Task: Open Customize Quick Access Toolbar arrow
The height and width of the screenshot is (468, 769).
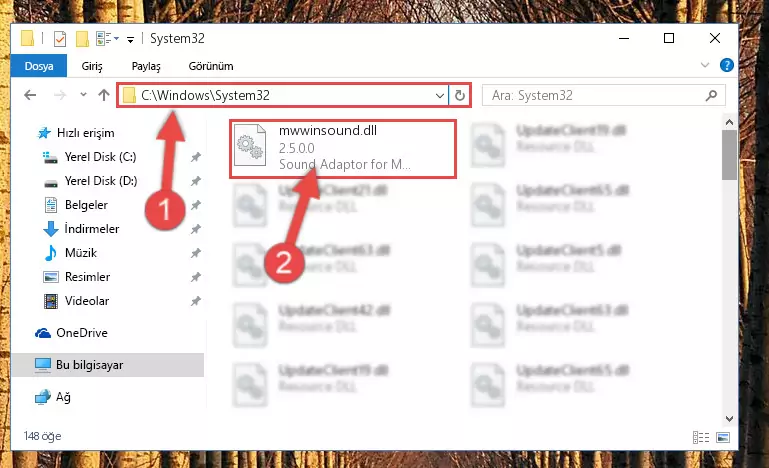Action: [x=130, y=39]
